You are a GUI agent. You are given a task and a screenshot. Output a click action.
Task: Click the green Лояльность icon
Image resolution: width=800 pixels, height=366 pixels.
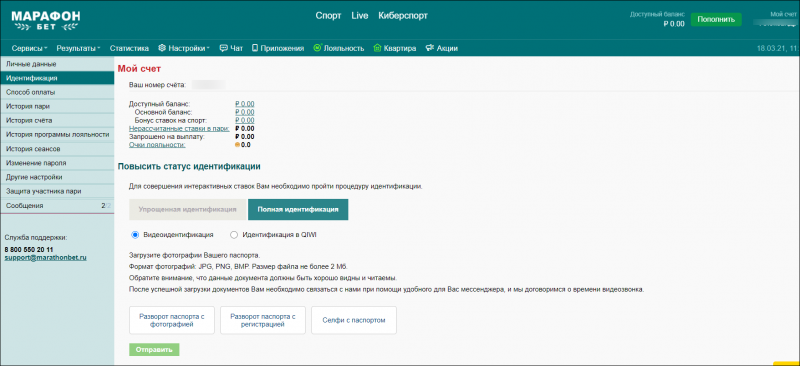(x=317, y=48)
